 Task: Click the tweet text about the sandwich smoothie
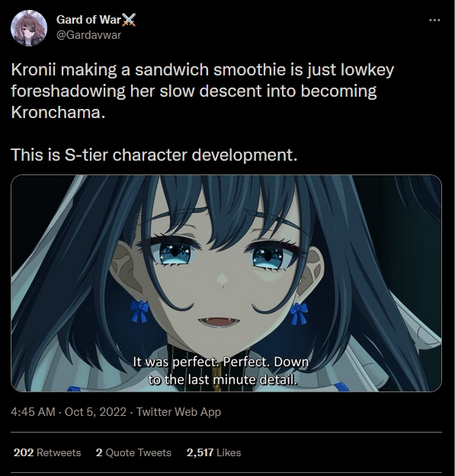[202, 91]
